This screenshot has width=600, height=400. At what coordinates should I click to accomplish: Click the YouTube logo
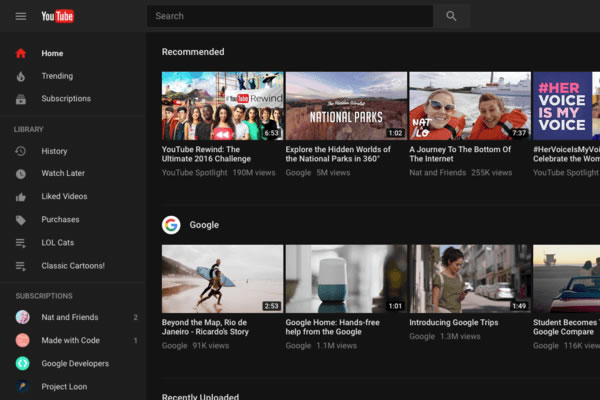click(x=57, y=16)
